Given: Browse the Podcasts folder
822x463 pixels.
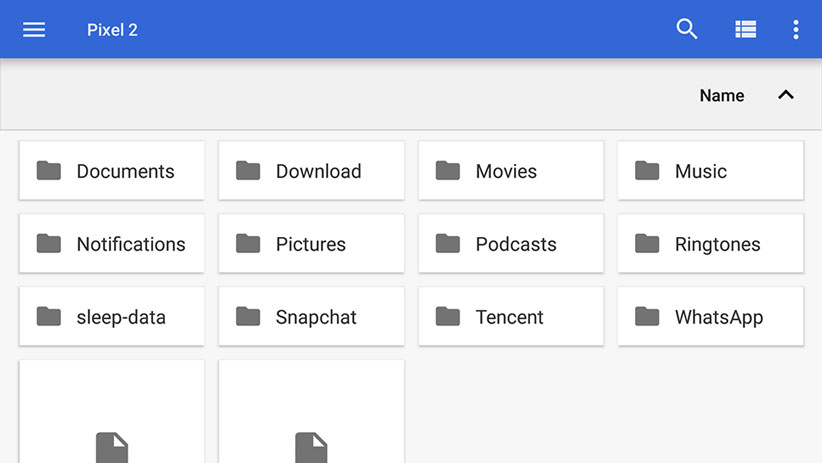Looking at the screenshot, I should 510,244.
